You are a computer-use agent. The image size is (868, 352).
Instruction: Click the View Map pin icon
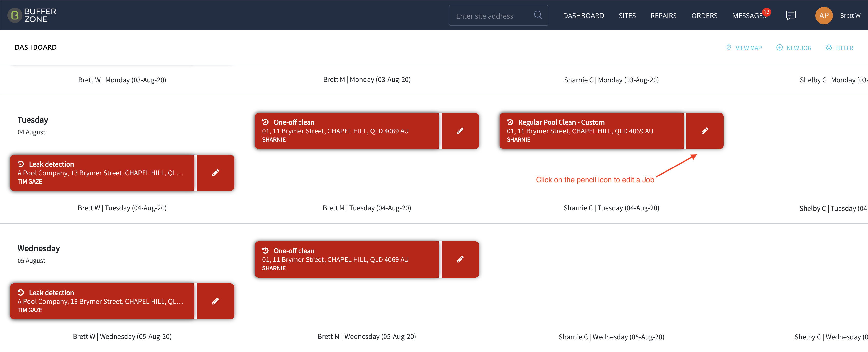pos(729,47)
